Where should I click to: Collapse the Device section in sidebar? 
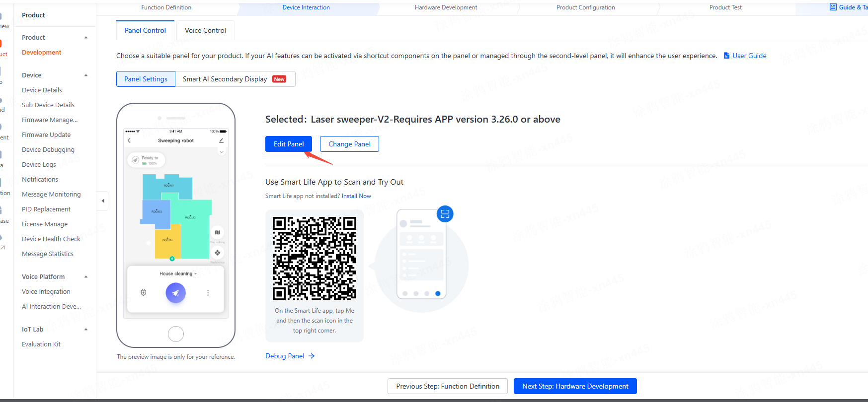click(86, 75)
